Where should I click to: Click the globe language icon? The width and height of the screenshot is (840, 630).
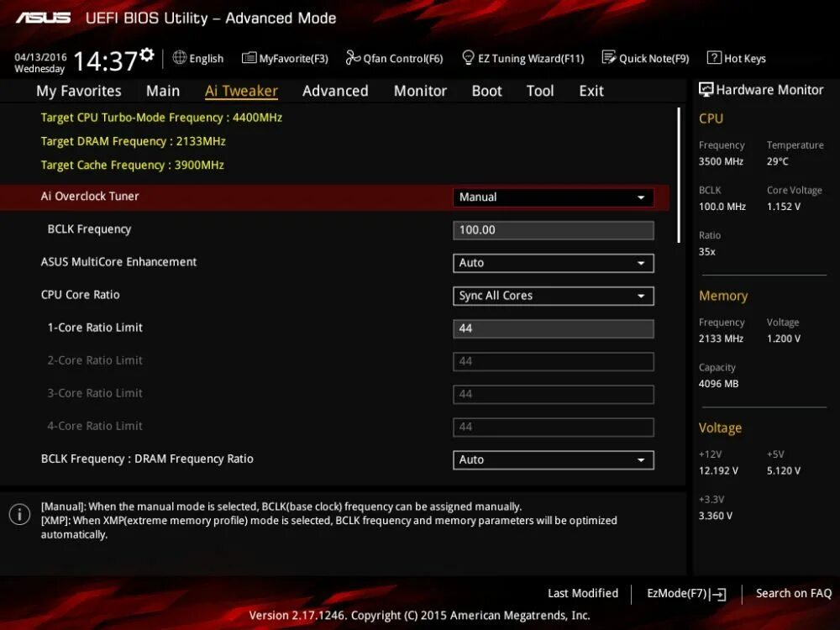(x=180, y=58)
